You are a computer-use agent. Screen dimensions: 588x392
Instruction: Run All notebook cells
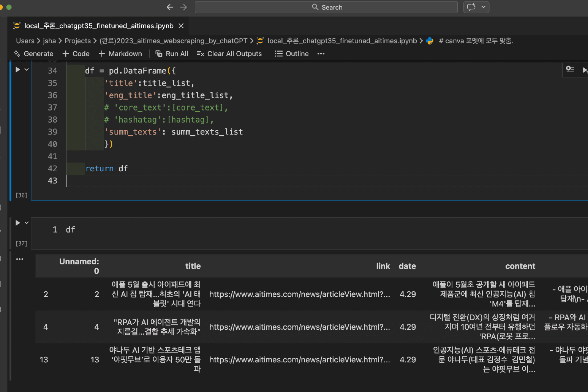(x=172, y=54)
